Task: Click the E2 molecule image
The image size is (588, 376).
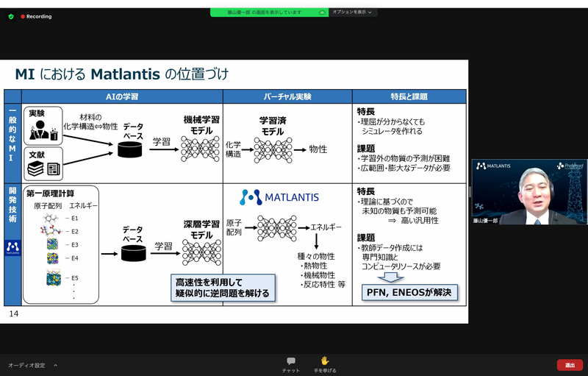Action: point(51,231)
